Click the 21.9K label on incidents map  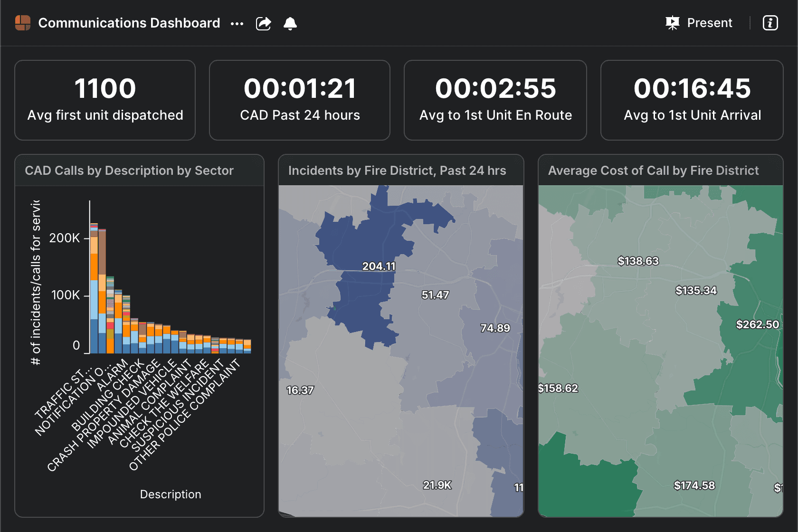coord(437,485)
